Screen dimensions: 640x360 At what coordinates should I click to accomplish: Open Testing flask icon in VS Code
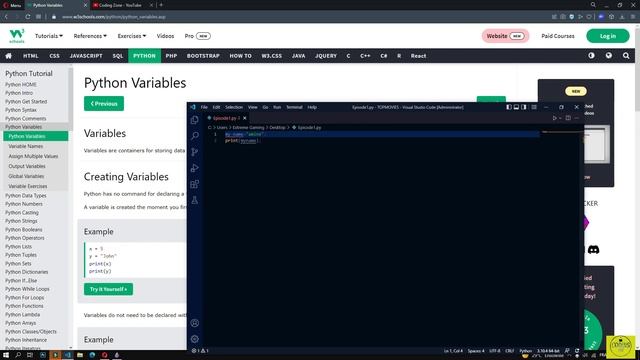195,200
